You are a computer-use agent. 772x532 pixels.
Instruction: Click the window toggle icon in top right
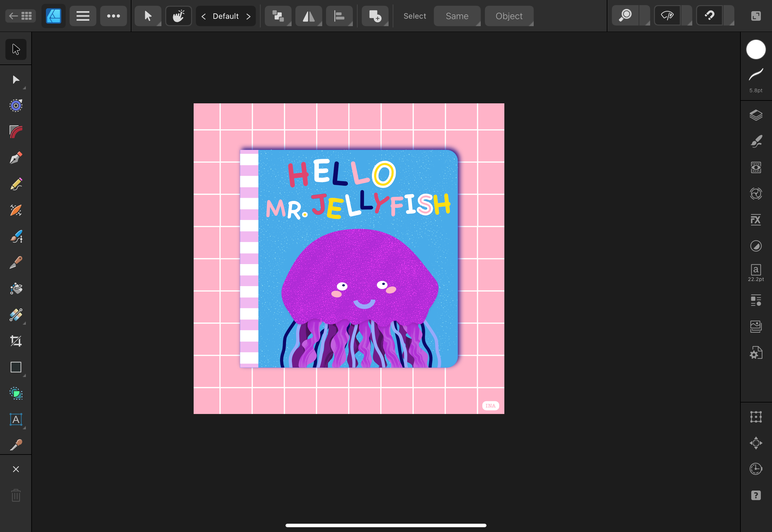(x=756, y=16)
